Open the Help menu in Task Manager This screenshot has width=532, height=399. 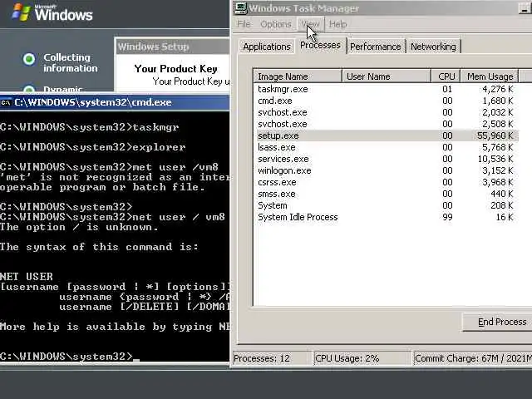point(338,24)
